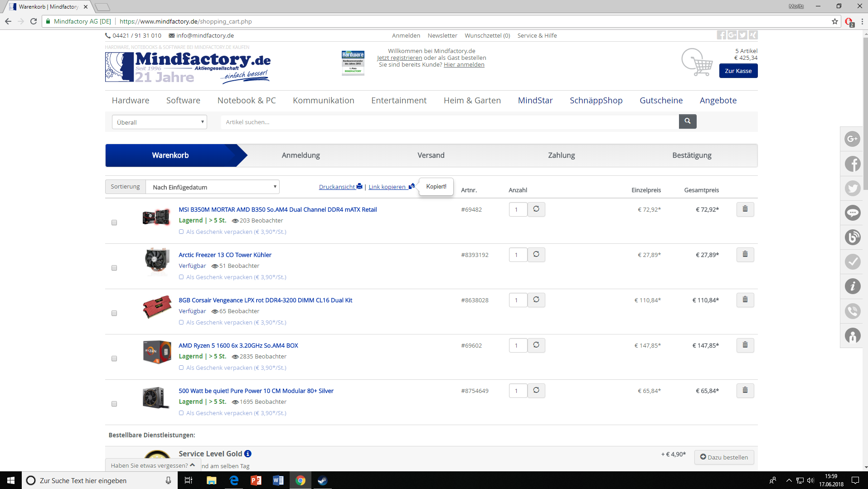
Task: Refresh quantity for Arctic Freezer 13 CO
Action: click(x=536, y=254)
